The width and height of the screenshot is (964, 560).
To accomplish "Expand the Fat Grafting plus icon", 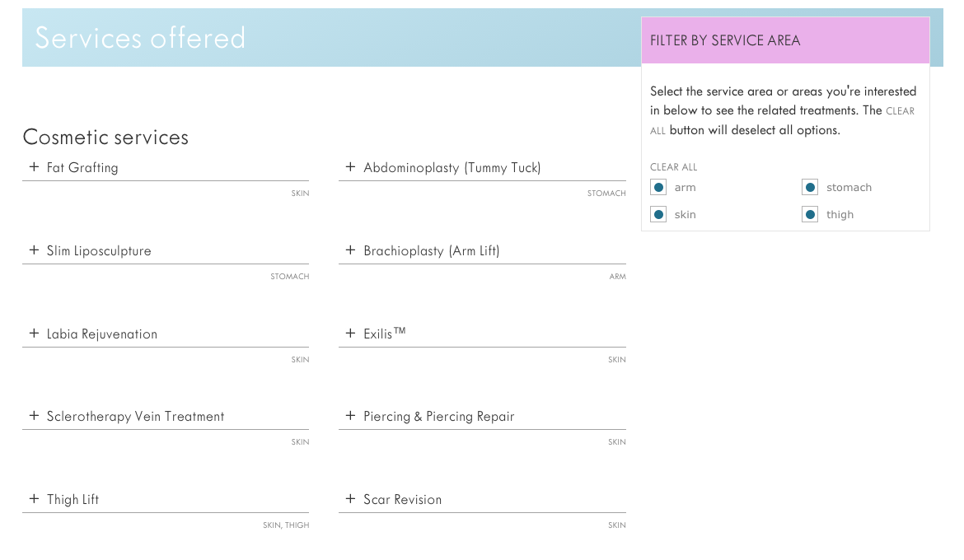I will pos(34,166).
